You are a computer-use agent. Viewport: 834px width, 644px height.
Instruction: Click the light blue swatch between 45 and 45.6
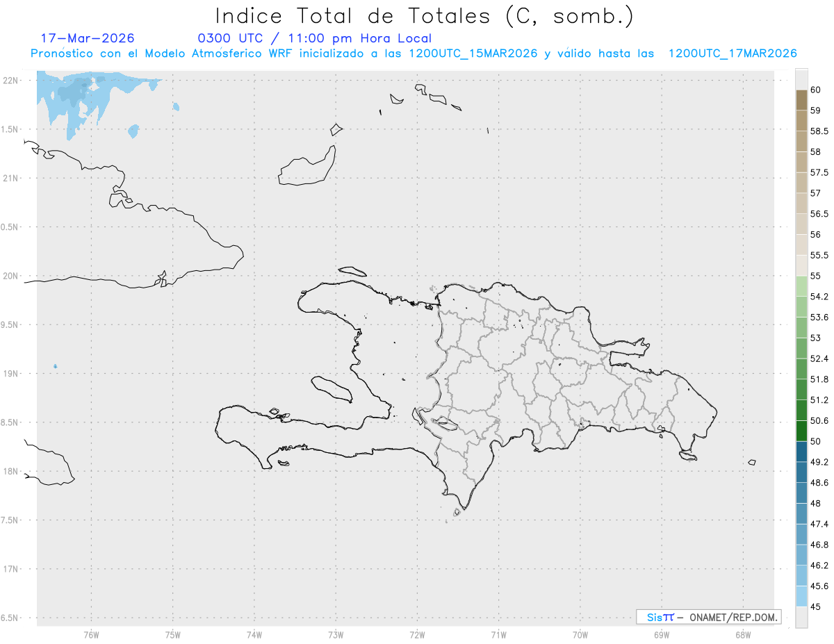[x=801, y=596]
